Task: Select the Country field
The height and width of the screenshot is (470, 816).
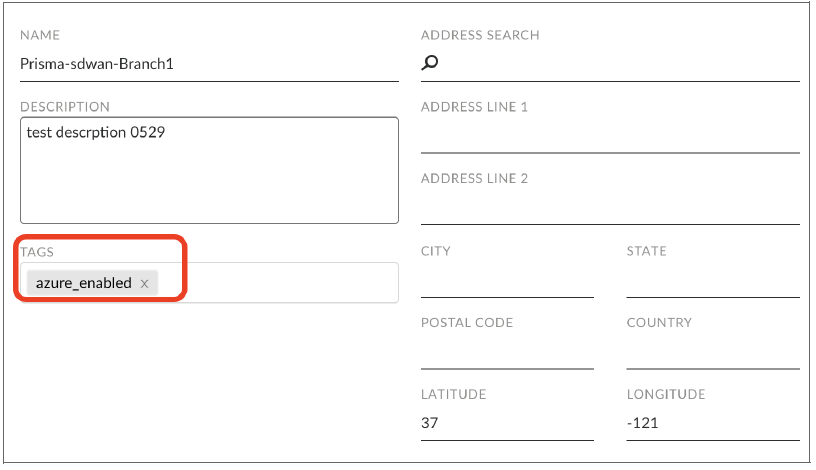Action: 712,354
